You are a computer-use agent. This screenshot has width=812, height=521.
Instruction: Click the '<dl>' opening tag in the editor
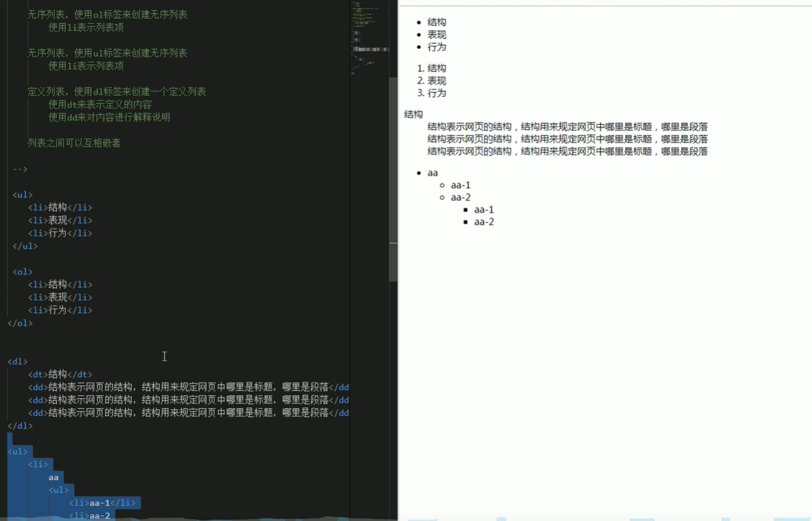click(x=17, y=362)
